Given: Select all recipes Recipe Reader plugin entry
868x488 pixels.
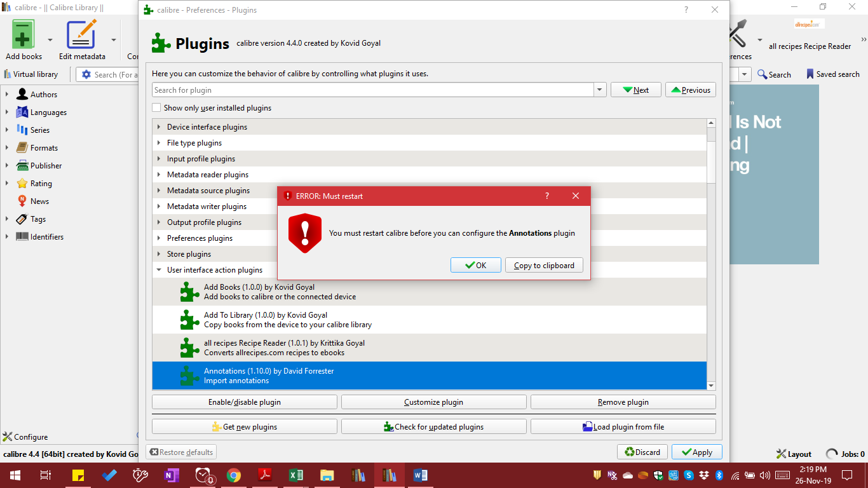Looking at the screenshot, I should click(x=430, y=348).
